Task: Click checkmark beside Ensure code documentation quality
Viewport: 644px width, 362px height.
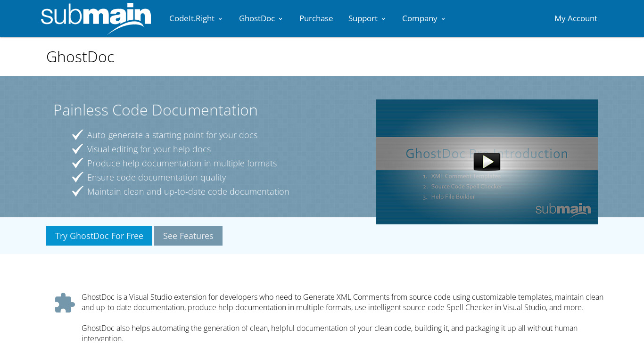Action: coord(78,177)
